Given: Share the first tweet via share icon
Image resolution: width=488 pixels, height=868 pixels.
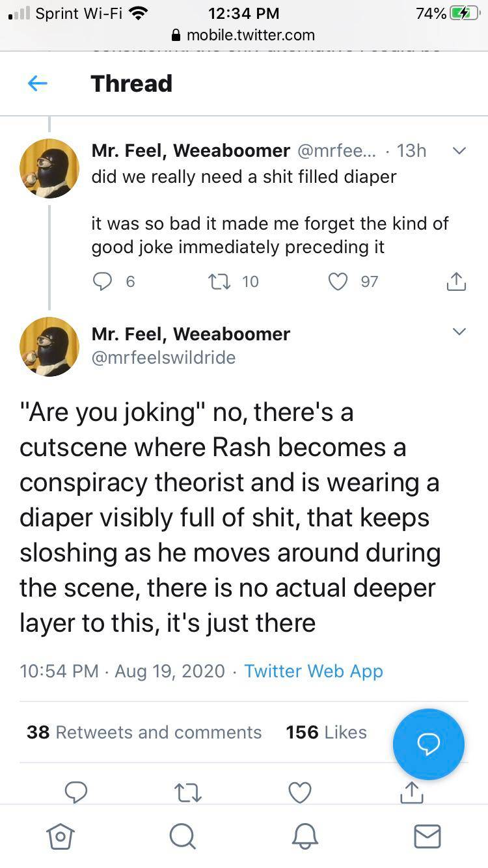Looking at the screenshot, I should (456, 281).
